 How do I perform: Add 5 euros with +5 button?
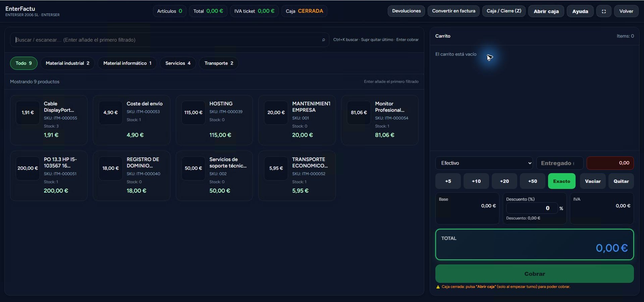pos(448,181)
